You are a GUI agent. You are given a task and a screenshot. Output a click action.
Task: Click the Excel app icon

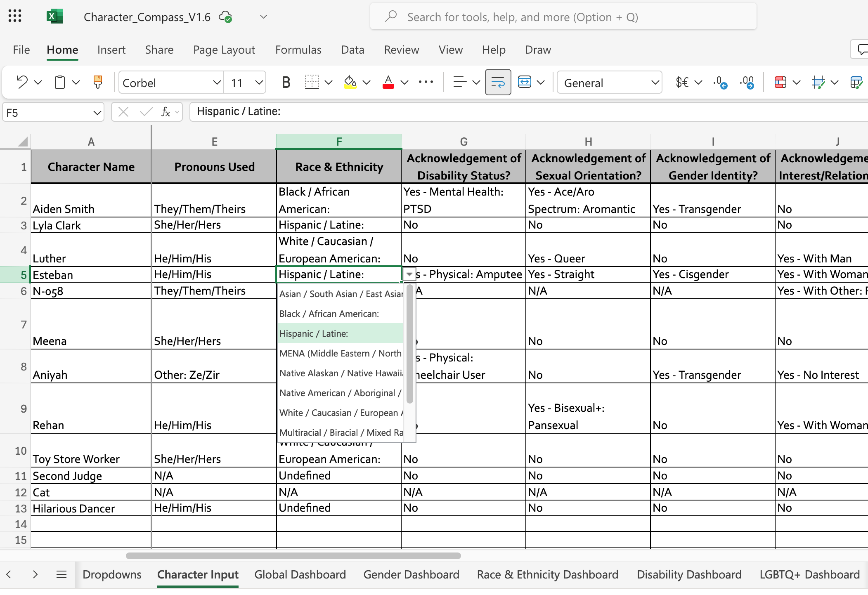54,17
